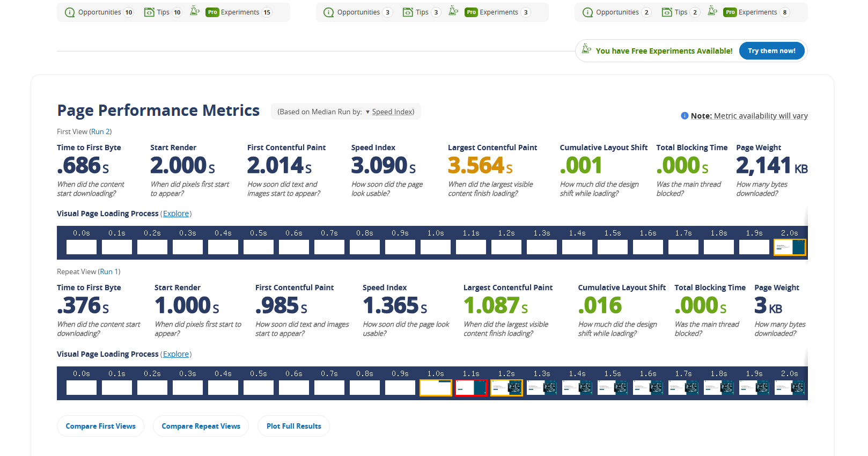Click the flask icon in Free Experiments banner
This screenshot has height=456, width=868.
point(586,49)
